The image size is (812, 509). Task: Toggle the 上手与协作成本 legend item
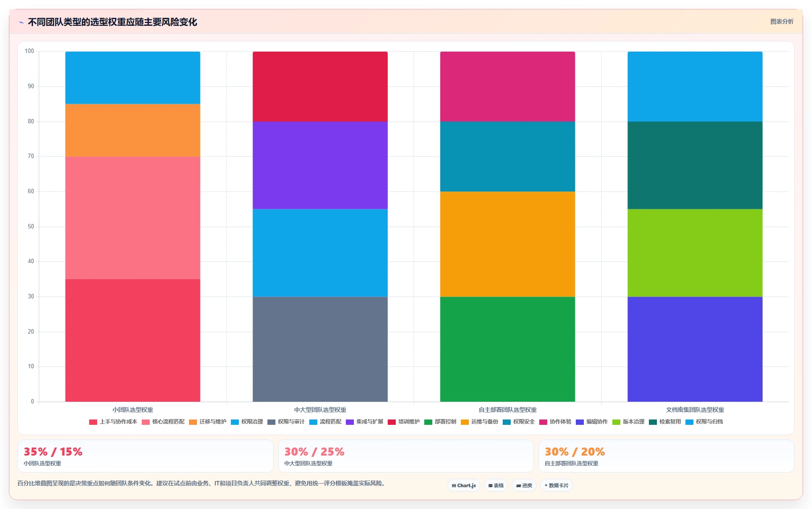point(113,422)
